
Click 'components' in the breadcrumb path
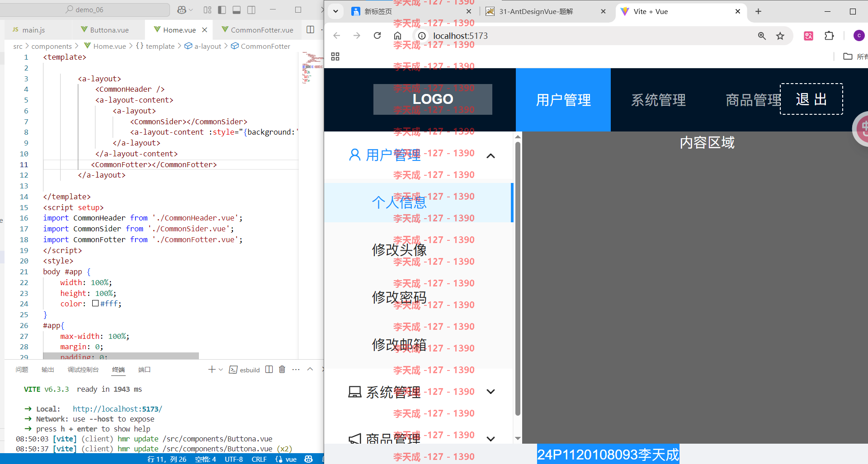click(x=52, y=46)
